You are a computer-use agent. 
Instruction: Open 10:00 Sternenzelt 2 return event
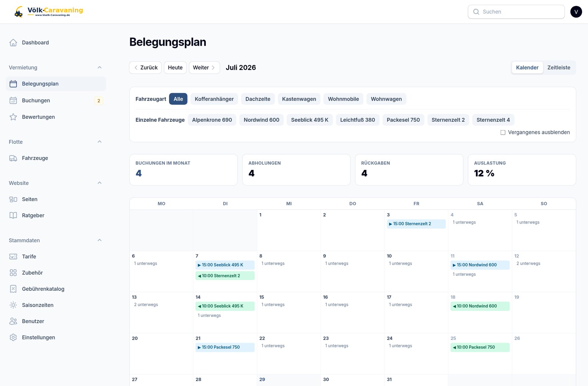coord(225,276)
